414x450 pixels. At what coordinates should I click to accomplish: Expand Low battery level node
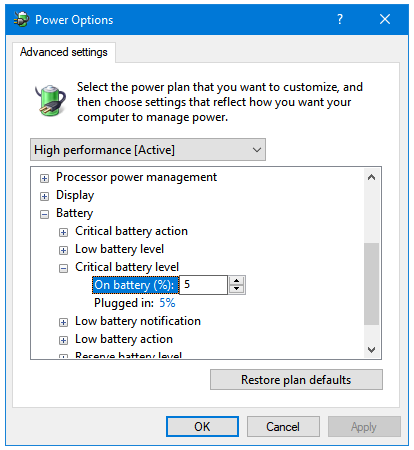(63, 250)
